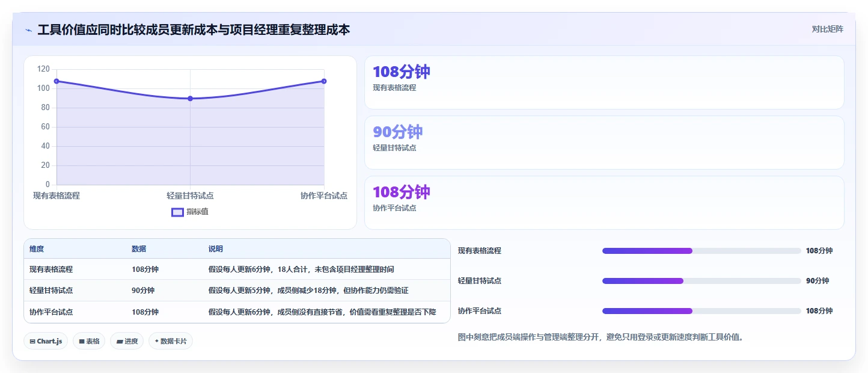868x373 pixels.
Task: Click the main title 工具价值应同时比较
Action: [x=194, y=29]
